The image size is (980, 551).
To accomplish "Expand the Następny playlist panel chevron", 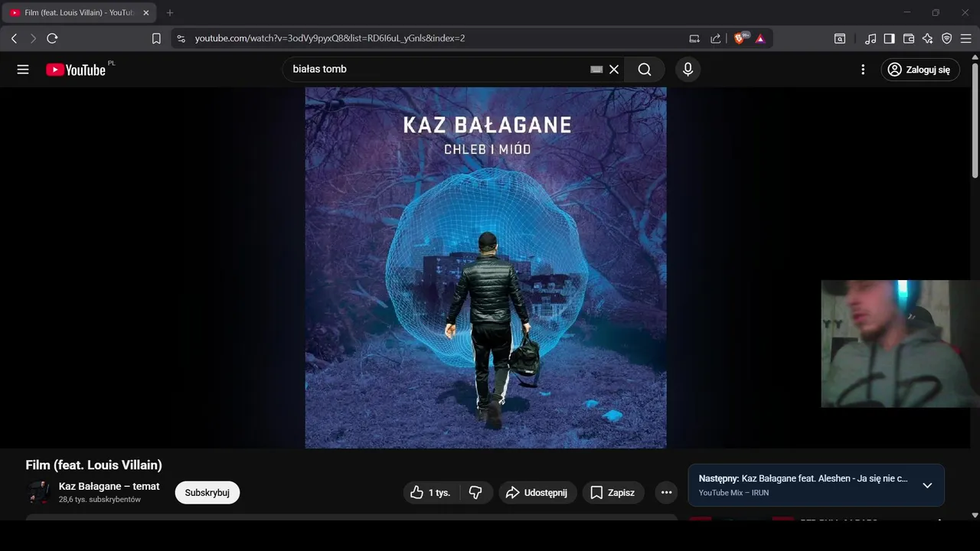I will pyautogui.click(x=927, y=485).
